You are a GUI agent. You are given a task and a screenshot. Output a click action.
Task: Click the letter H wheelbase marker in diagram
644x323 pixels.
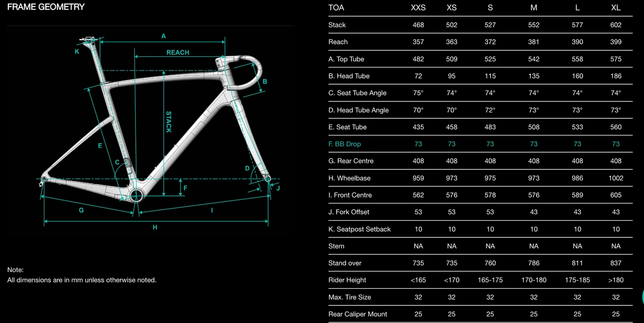155,228
